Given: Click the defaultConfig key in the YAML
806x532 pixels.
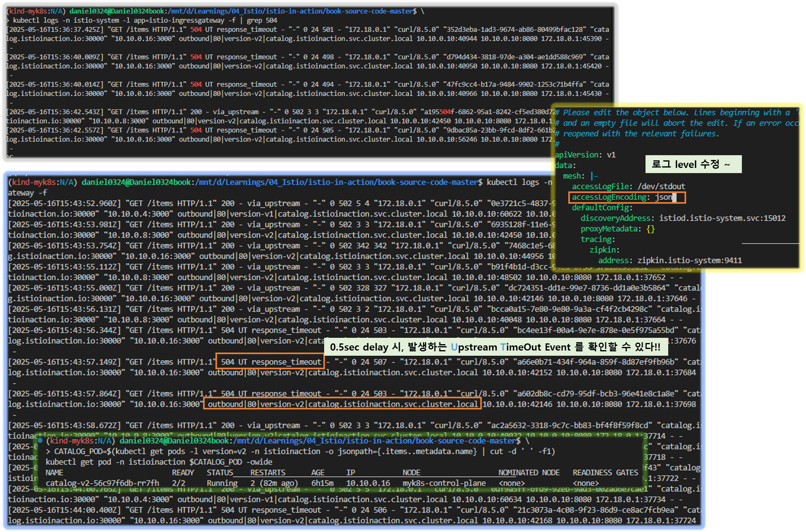Looking at the screenshot, I should [x=600, y=208].
